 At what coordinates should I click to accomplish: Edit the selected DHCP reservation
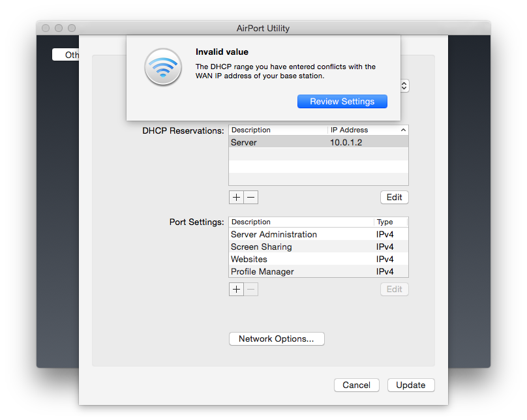coord(394,197)
